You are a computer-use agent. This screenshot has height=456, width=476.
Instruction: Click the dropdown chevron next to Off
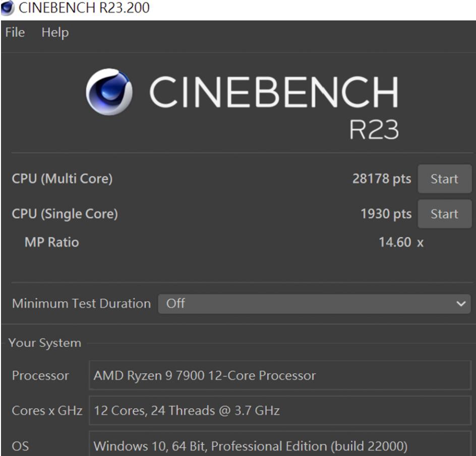pos(460,303)
